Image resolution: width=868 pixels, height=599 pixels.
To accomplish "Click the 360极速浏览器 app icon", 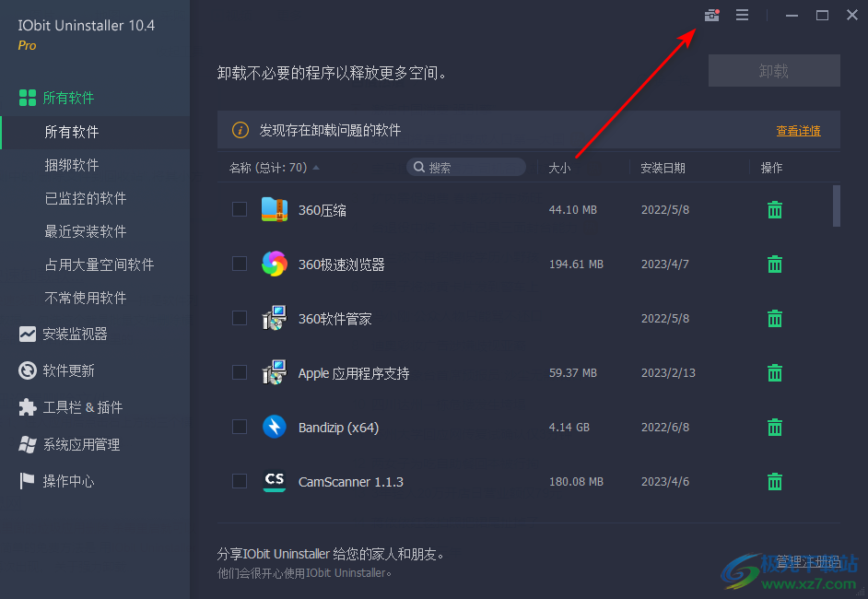I will (274, 264).
